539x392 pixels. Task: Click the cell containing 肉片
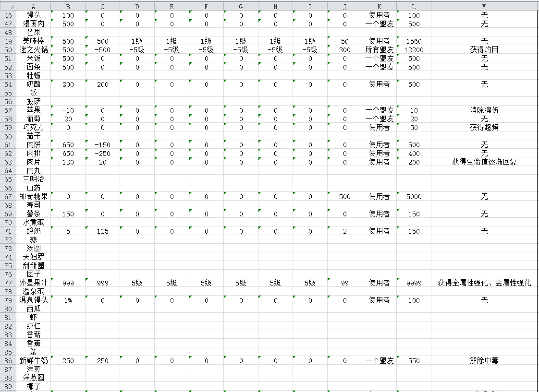tap(33, 162)
